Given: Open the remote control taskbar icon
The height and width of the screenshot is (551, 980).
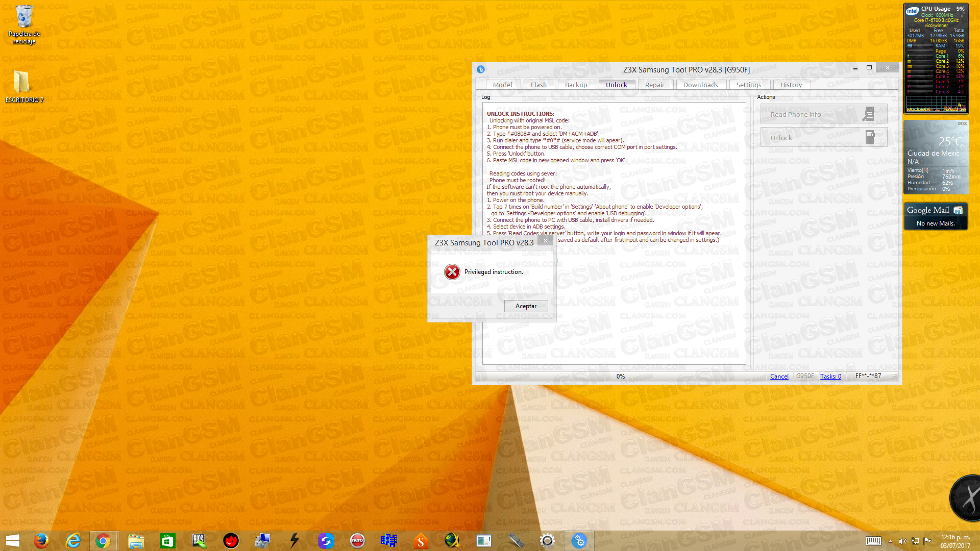Looking at the screenshot, I should pos(516,541).
